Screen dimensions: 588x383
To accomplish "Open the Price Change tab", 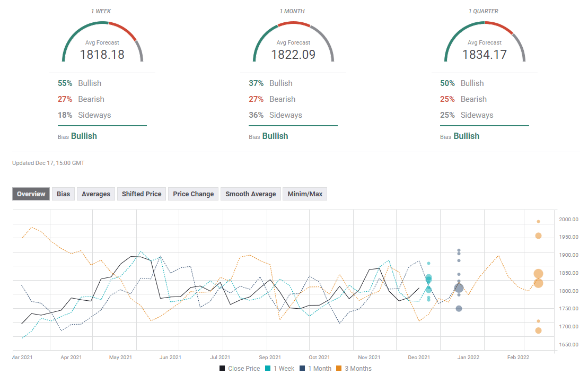I will click(x=193, y=194).
